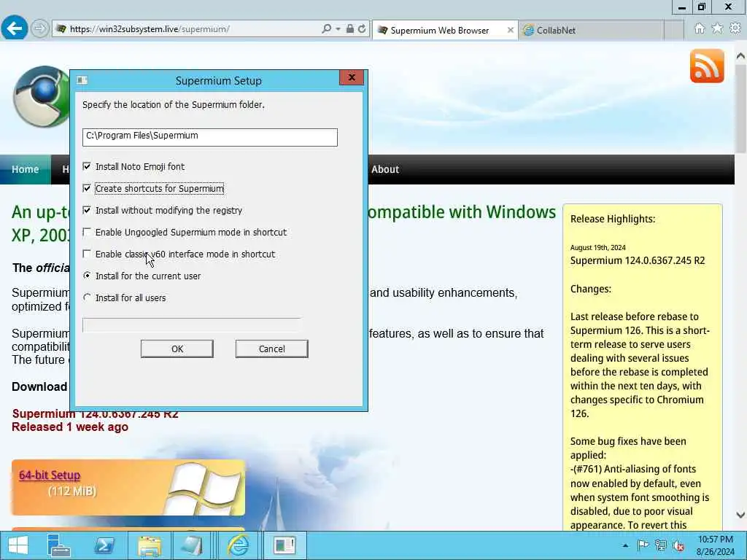This screenshot has height=560, width=747.
Task: Open the Supermium Setup dialog system menu icon
Action: pos(82,80)
